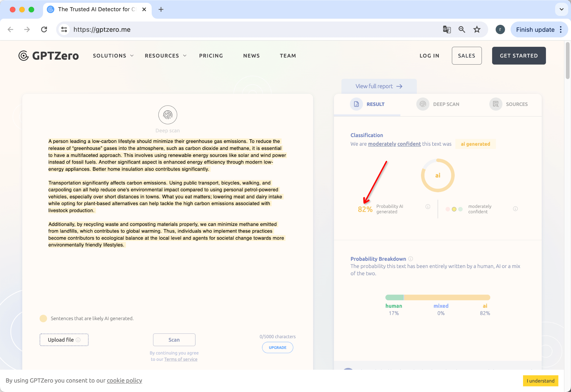Open the Team page
The height and width of the screenshot is (392, 571).
pos(288,56)
